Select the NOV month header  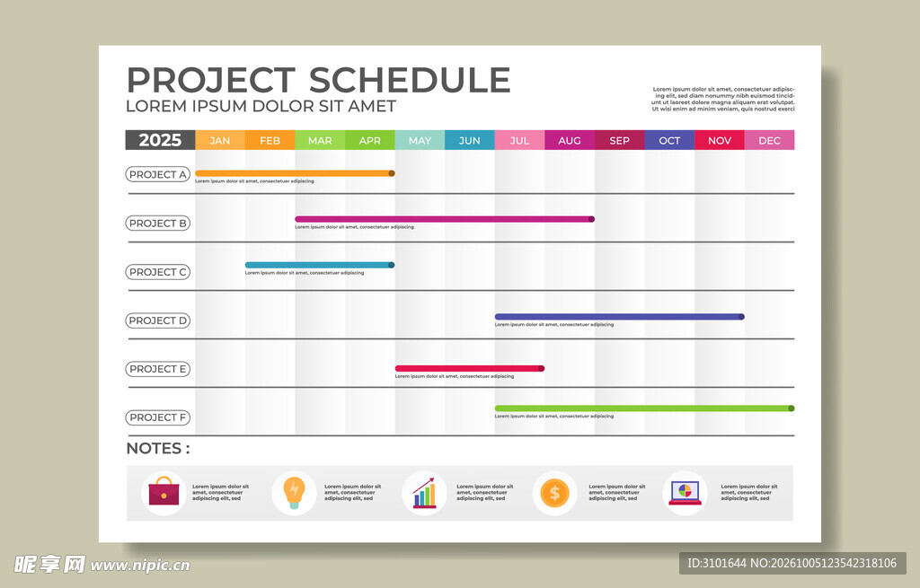point(720,140)
